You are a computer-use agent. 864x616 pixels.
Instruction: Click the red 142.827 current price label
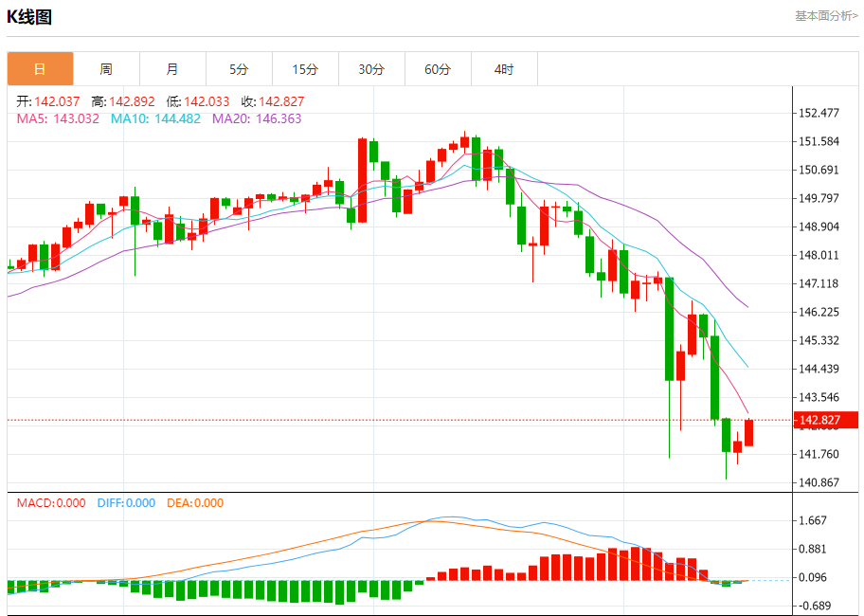825,420
